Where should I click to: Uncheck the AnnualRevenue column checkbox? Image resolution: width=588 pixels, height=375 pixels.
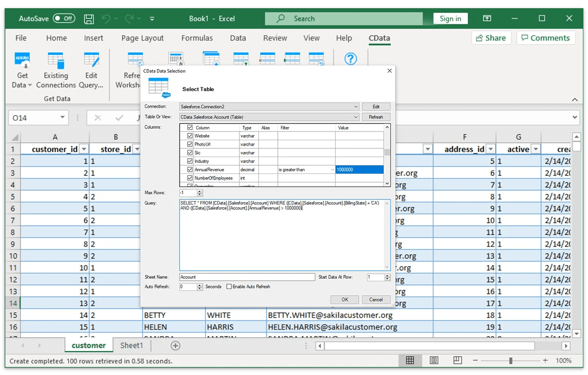[190, 169]
